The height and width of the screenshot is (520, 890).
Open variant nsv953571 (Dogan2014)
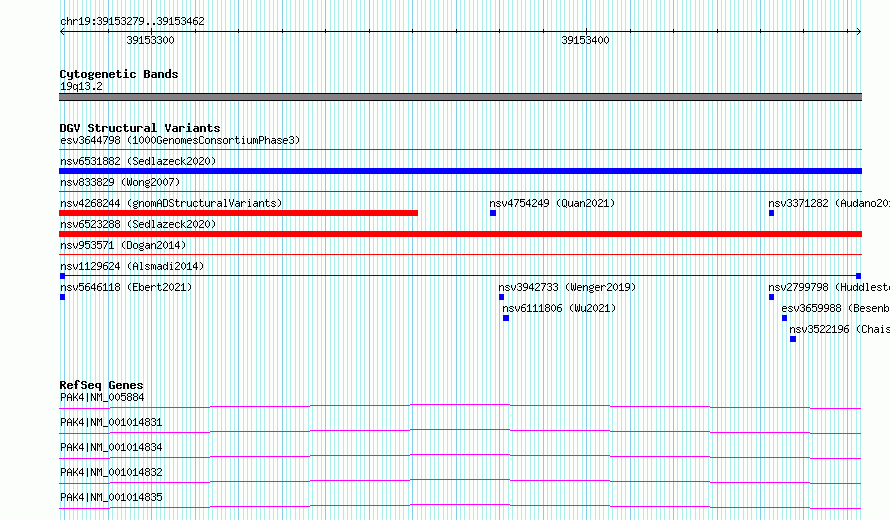click(x=123, y=245)
